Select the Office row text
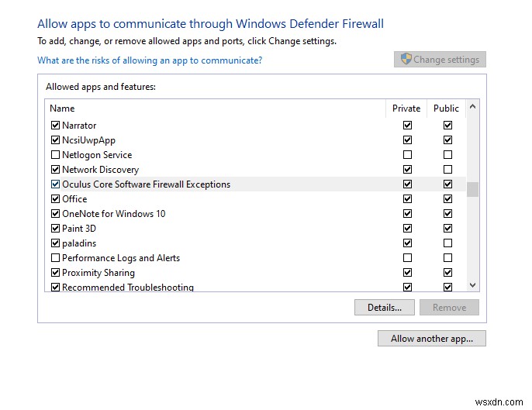This screenshot has width=532, height=410. 74,199
